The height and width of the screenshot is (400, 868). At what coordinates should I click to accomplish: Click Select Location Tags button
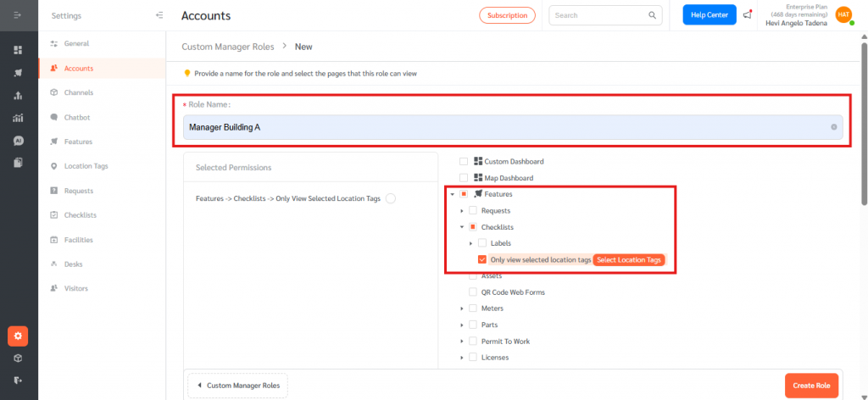click(x=628, y=259)
